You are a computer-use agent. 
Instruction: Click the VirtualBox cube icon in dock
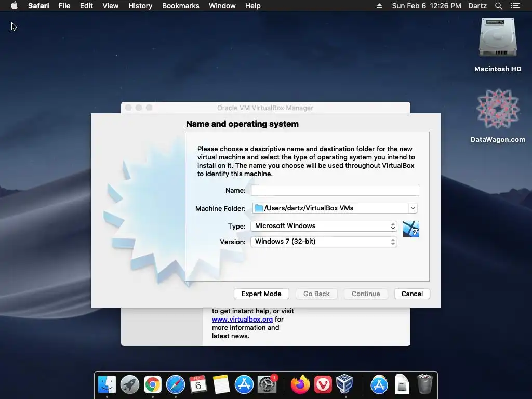pyautogui.click(x=345, y=384)
